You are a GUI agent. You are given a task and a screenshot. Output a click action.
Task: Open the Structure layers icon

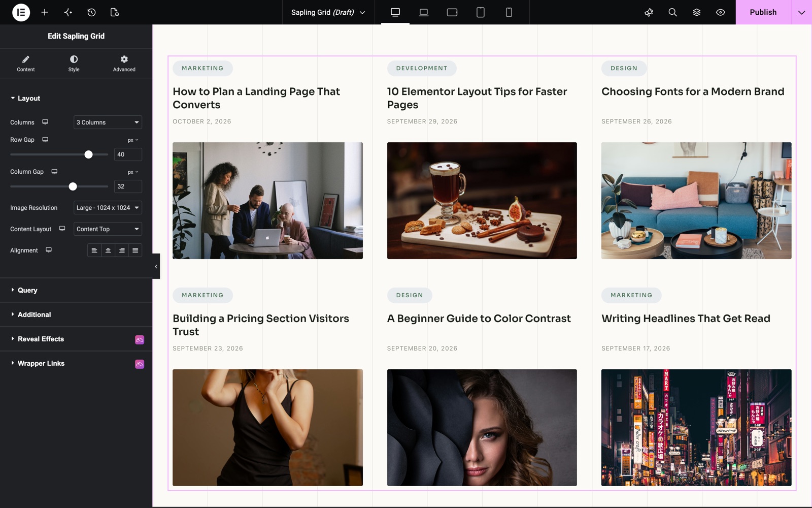pyautogui.click(x=696, y=12)
